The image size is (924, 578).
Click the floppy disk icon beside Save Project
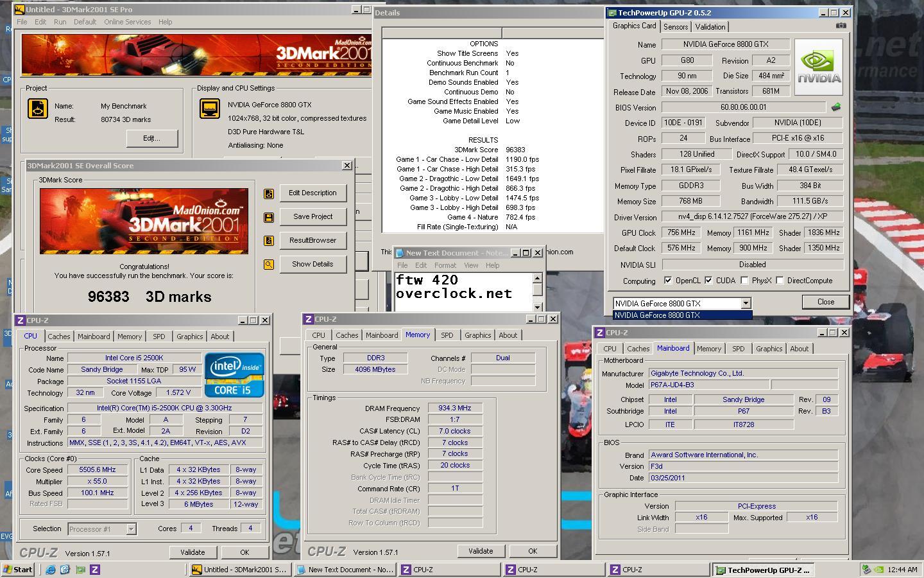269,217
